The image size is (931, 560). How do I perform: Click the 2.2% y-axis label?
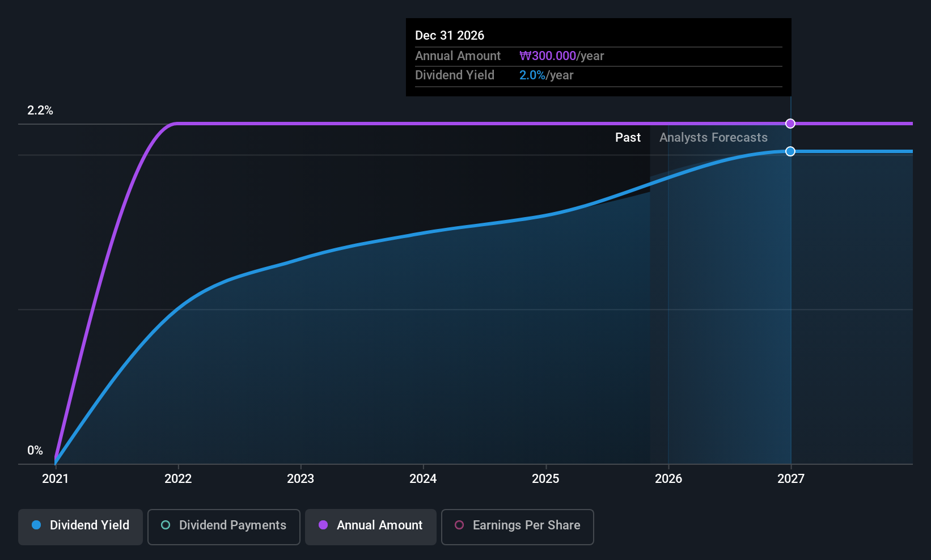40,111
